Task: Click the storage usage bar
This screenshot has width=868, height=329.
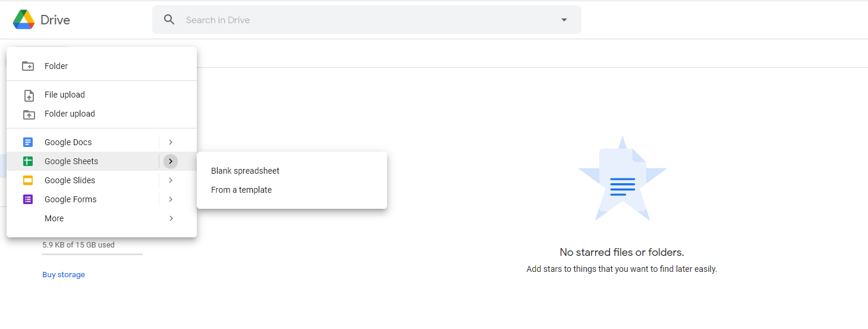Action: (92, 254)
